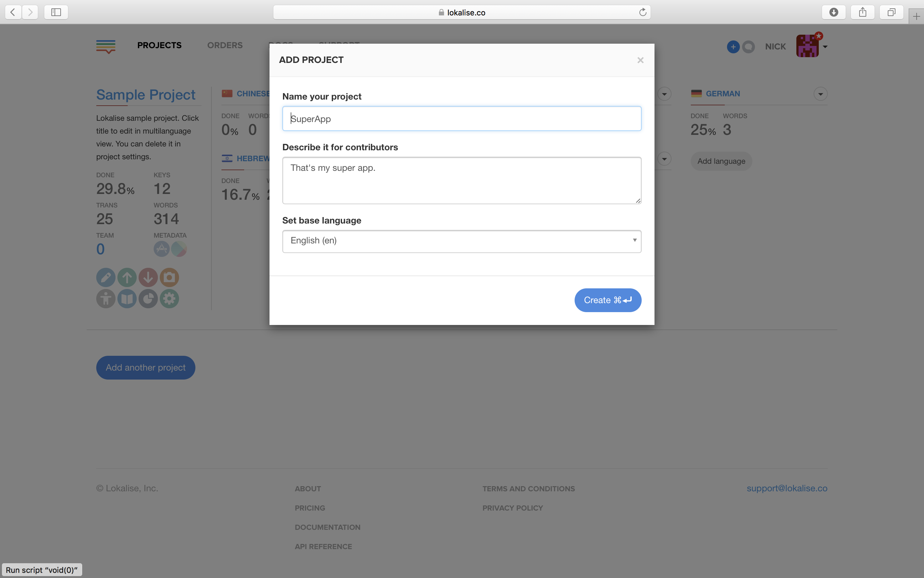This screenshot has height=578, width=924.
Task: Click the lokalise.co address bar
Action: tap(462, 12)
